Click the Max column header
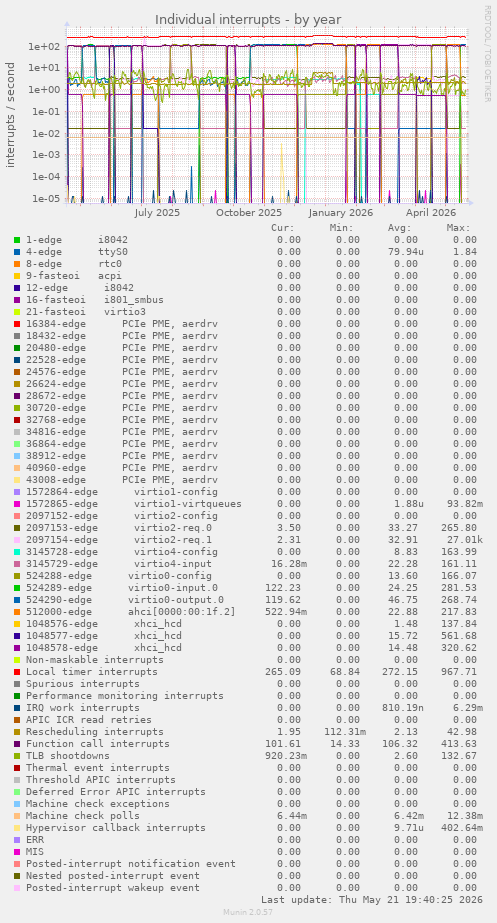Viewport: 497px width, 923px height. point(458,228)
